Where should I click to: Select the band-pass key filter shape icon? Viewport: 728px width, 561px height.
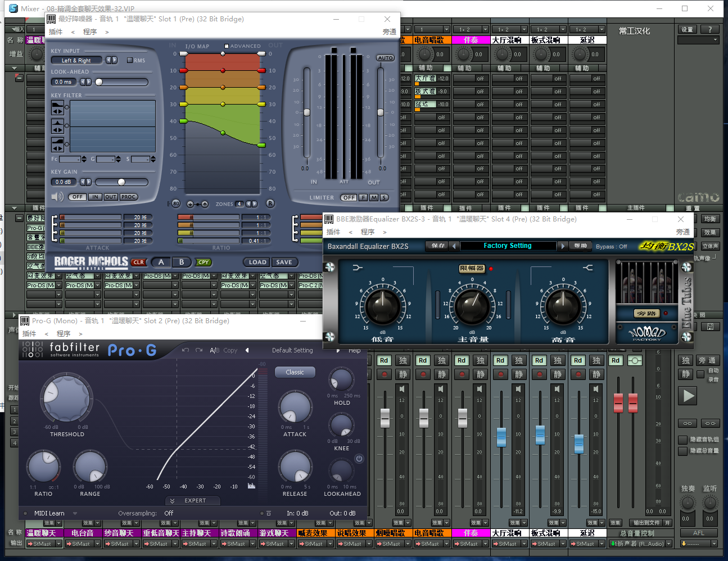tap(57, 126)
